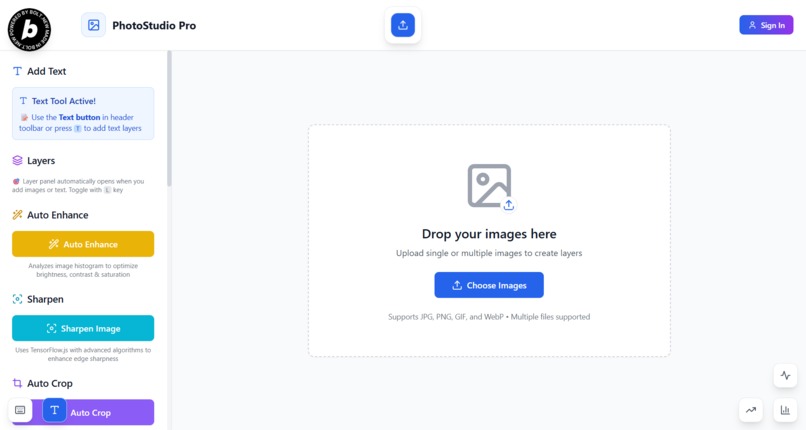The width and height of the screenshot is (806, 430).
Task: Click the Auto Crop heading crop icon
Action: 17,383
